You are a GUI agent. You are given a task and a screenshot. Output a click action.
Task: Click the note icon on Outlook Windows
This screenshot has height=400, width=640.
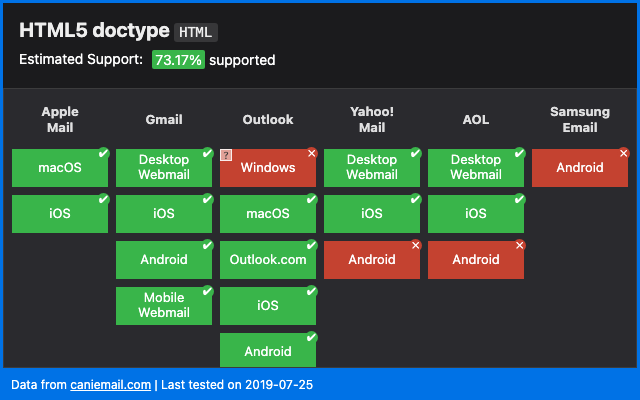227,155
